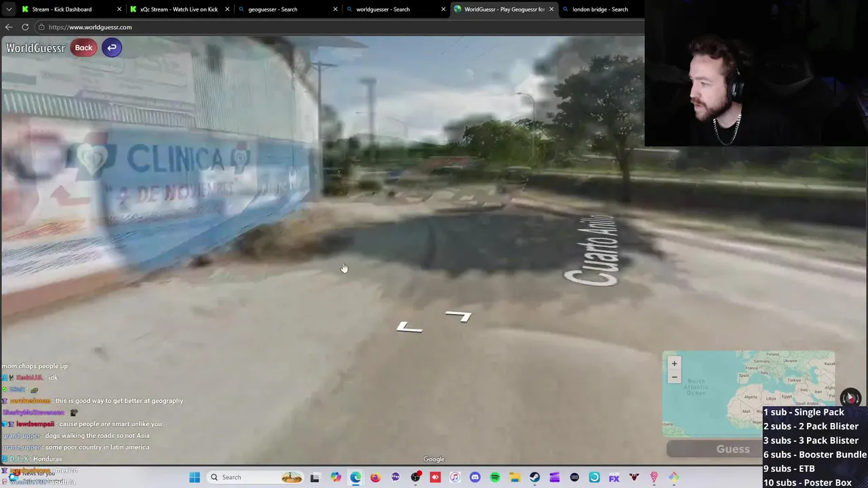Reload the page with refresh icon

(25, 27)
